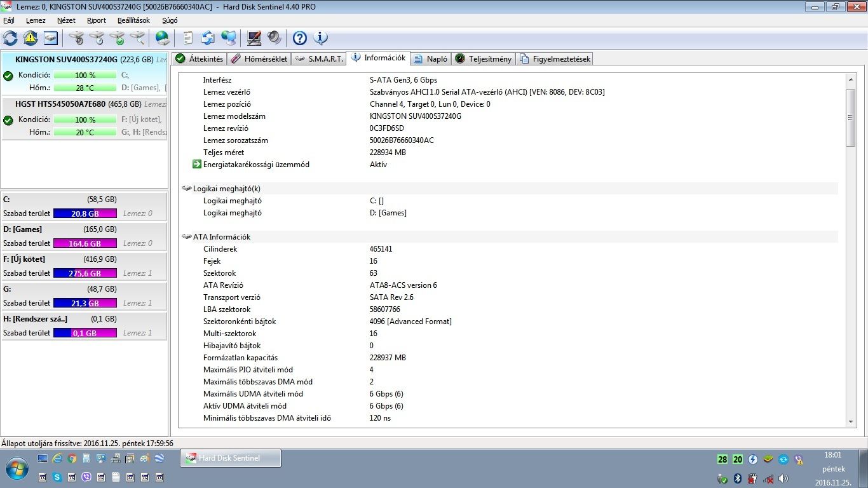Open the Windows Start orb
This screenshot has height=488, width=868.
tap(17, 468)
